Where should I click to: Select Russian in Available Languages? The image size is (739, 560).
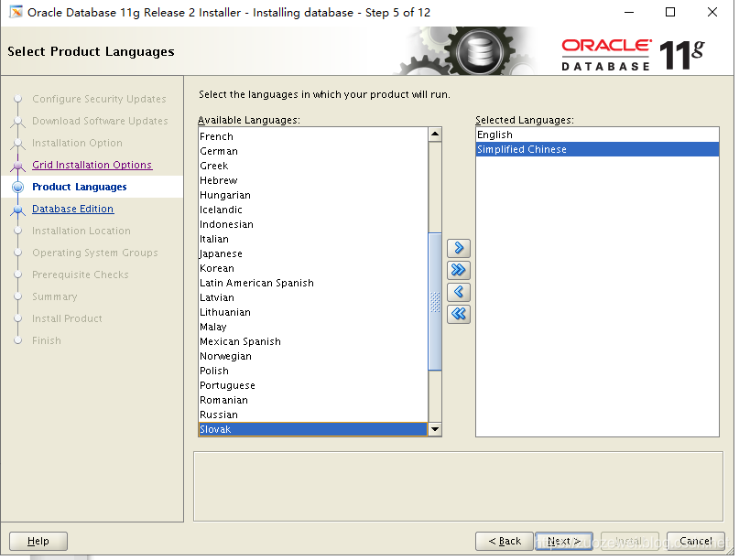click(x=313, y=414)
